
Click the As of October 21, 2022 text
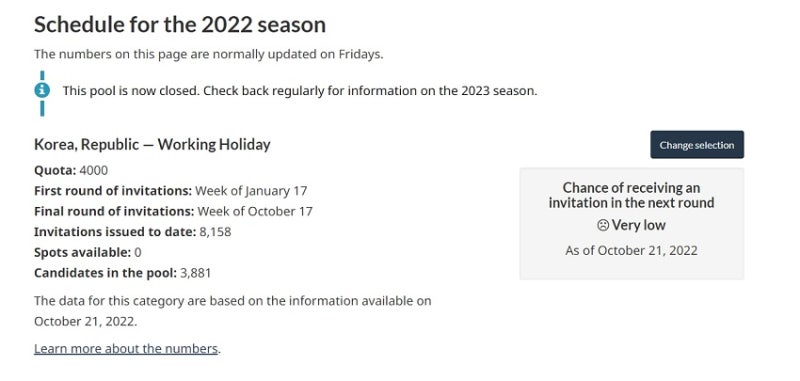[631, 250]
